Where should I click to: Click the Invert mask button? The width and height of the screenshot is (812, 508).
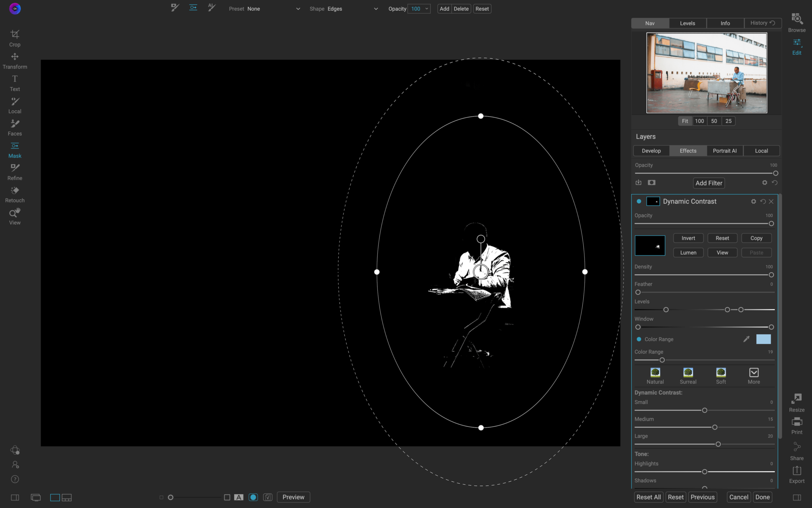coord(688,238)
